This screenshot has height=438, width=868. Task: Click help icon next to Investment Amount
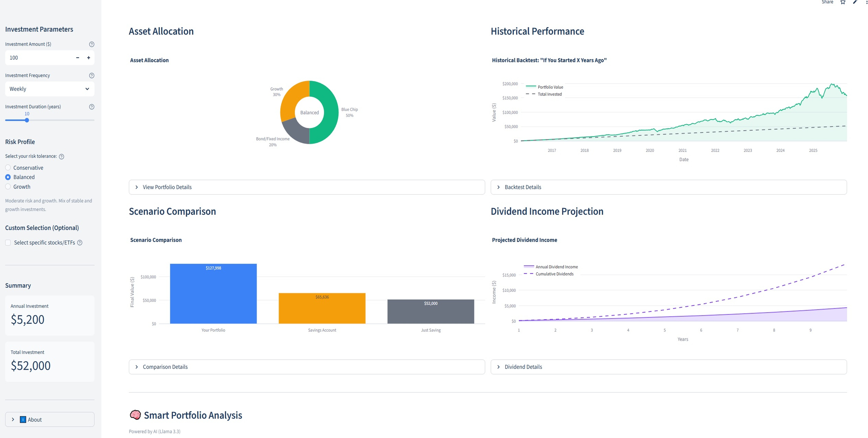[91, 44]
